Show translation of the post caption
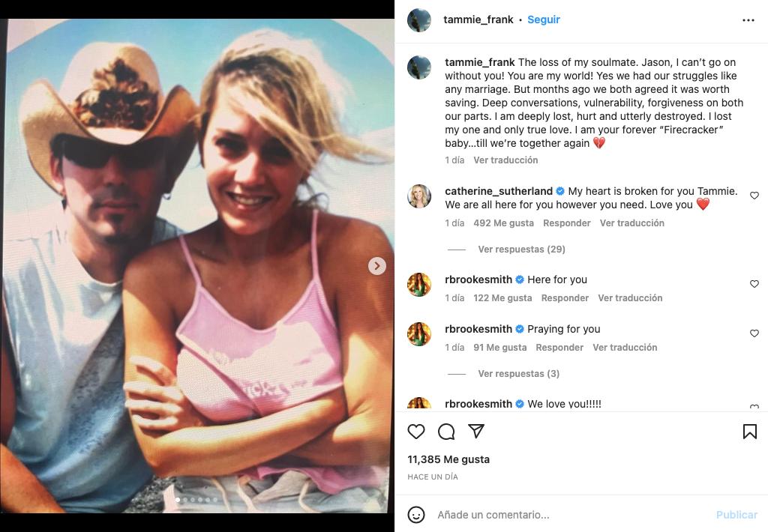 click(x=505, y=160)
